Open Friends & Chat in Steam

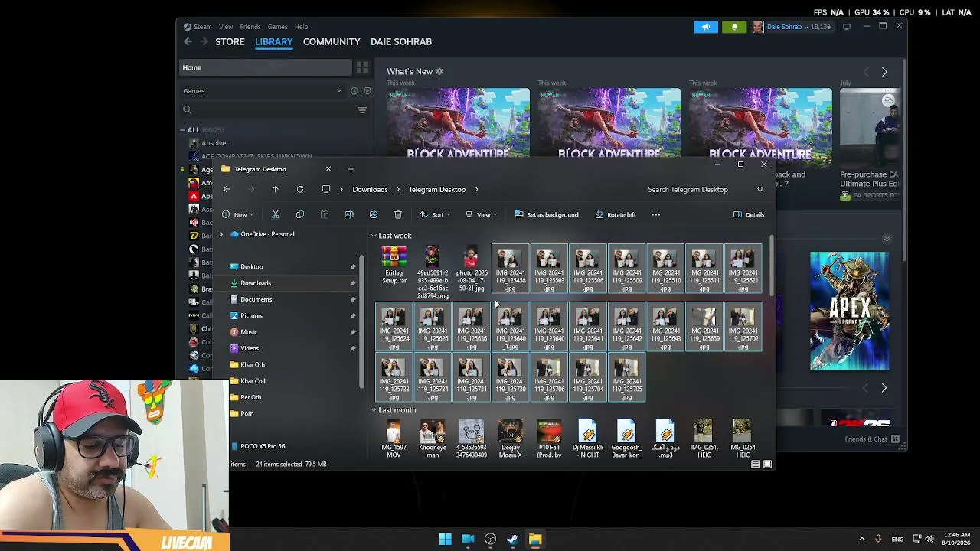point(872,439)
